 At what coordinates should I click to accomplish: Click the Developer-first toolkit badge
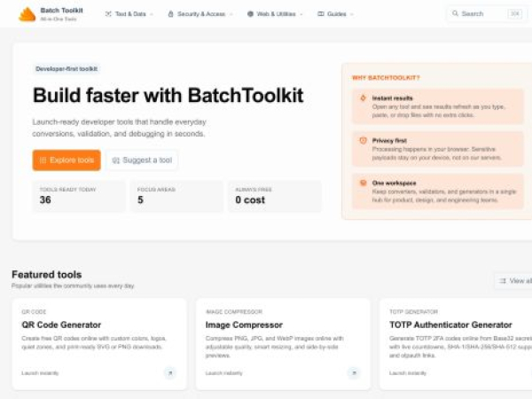coord(66,69)
